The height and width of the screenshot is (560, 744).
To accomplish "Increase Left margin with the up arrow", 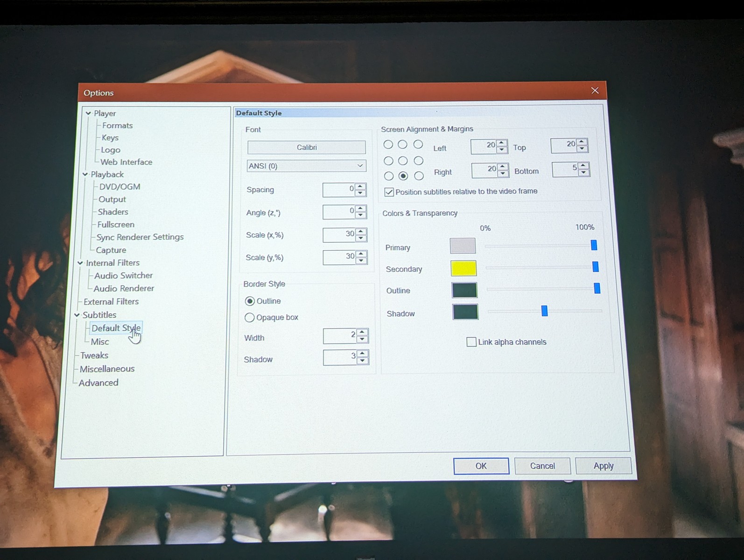I will click(502, 142).
